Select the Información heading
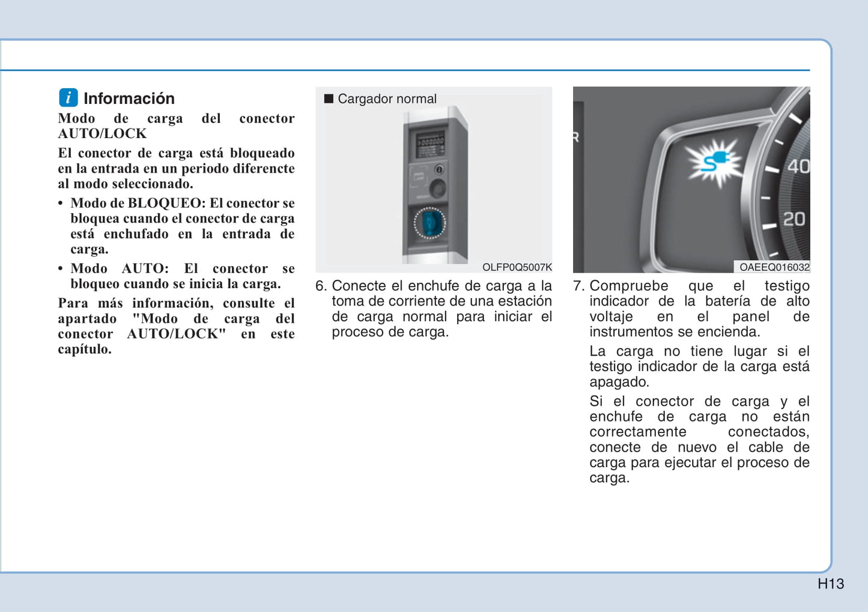The width and height of the screenshot is (868, 612). point(129,98)
